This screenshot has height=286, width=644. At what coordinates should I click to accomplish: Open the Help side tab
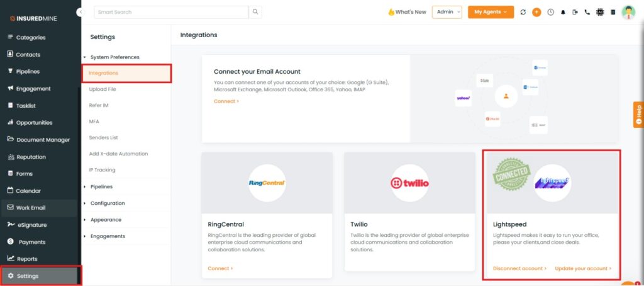point(639,115)
